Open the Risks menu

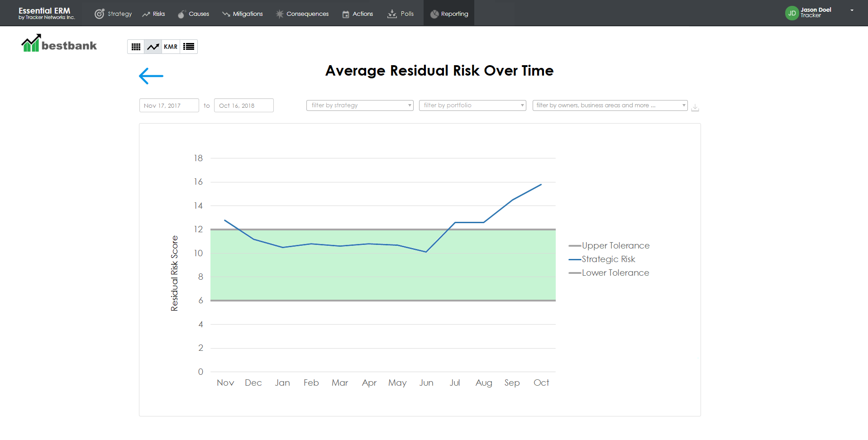pos(153,14)
